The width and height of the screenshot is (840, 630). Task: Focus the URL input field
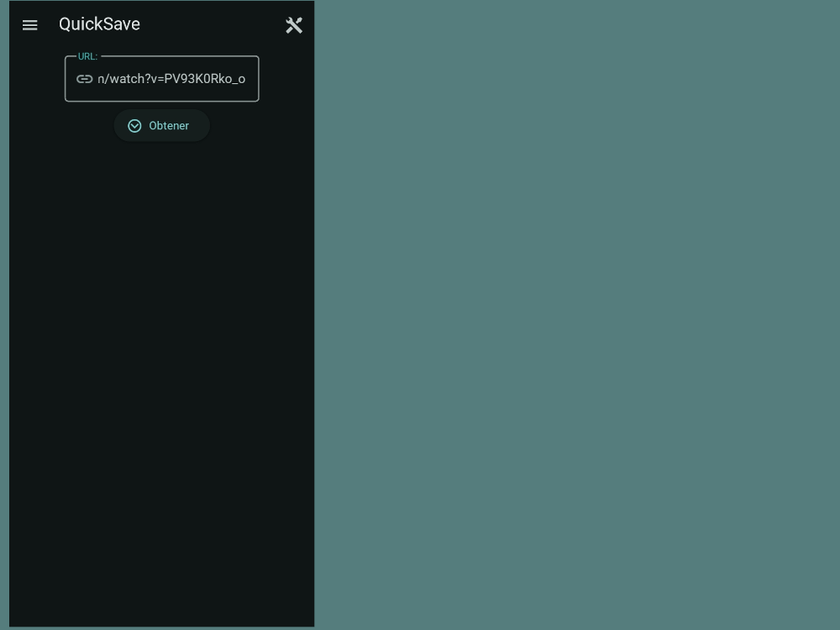(162, 79)
